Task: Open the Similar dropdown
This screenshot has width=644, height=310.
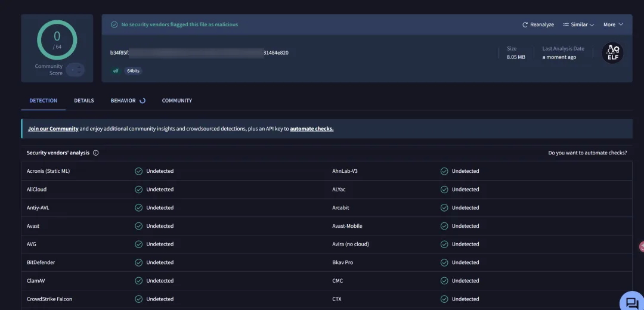Action: click(x=578, y=24)
